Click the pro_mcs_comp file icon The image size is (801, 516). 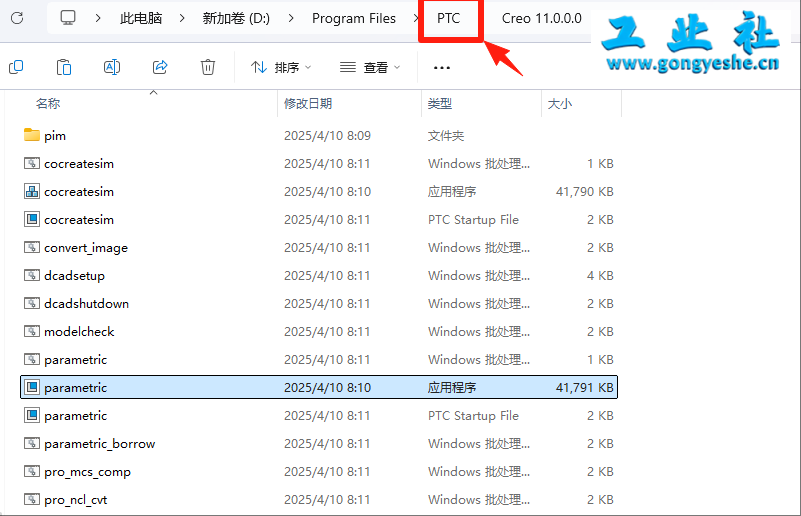tap(32, 472)
